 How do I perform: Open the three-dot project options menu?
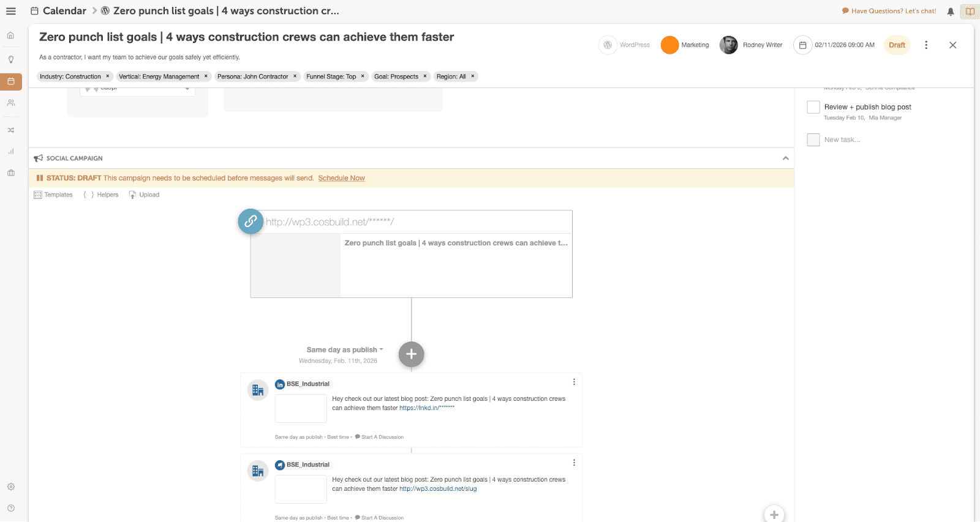pos(926,45)
